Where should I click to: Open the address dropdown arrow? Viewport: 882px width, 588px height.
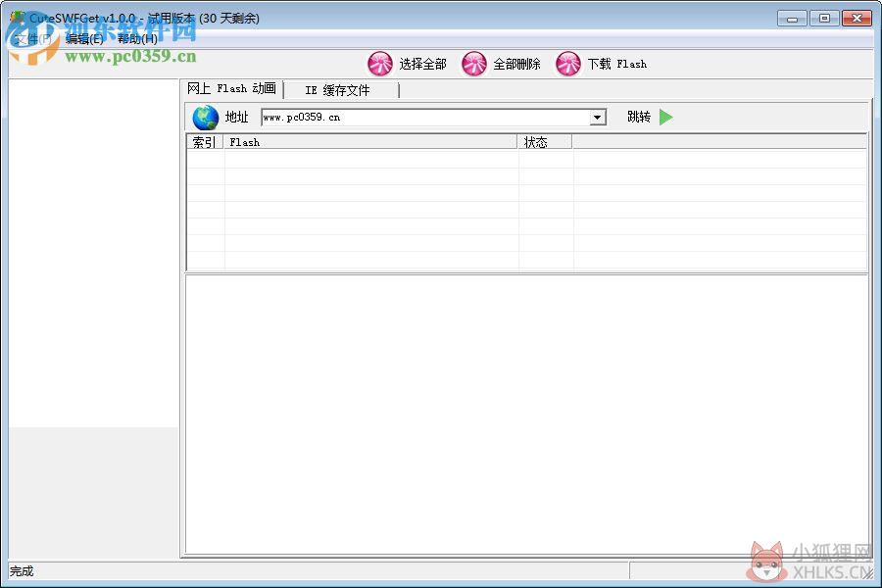click(598, 117)
